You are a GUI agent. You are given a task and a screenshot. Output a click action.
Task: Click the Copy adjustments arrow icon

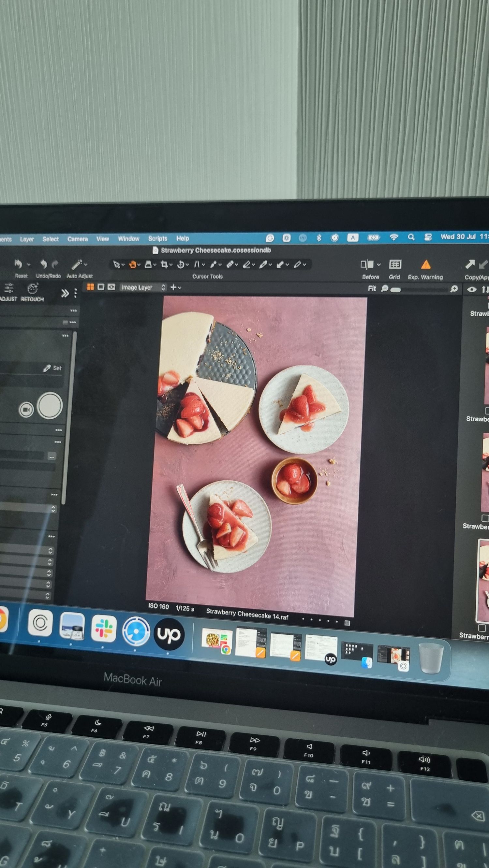click(470, 265)
